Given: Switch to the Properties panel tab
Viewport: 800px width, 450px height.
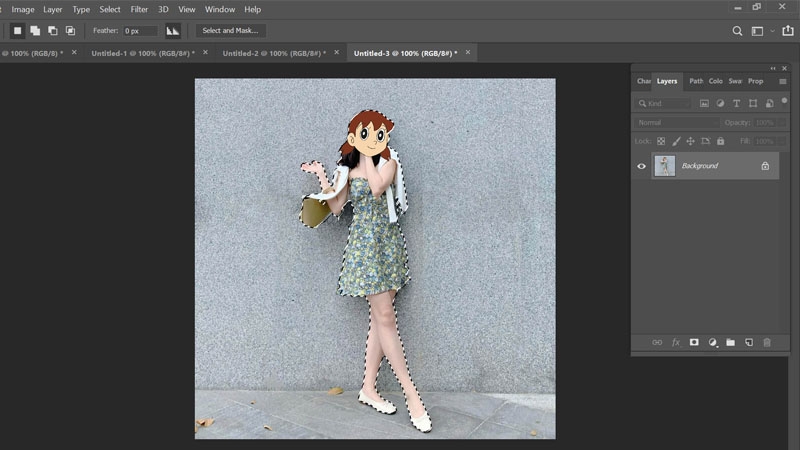Looking at the screenshot, I should tap(756, 81).
